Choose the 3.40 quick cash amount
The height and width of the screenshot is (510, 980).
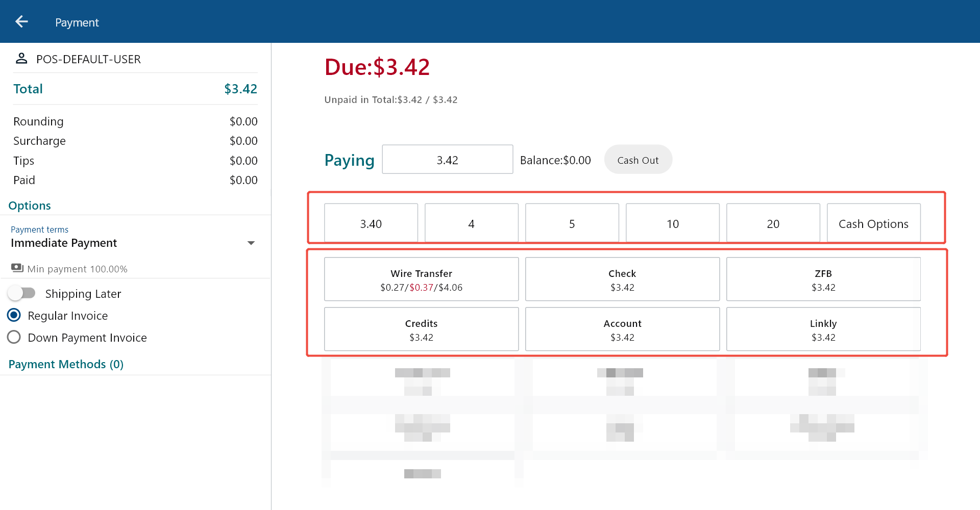[371, 223]
